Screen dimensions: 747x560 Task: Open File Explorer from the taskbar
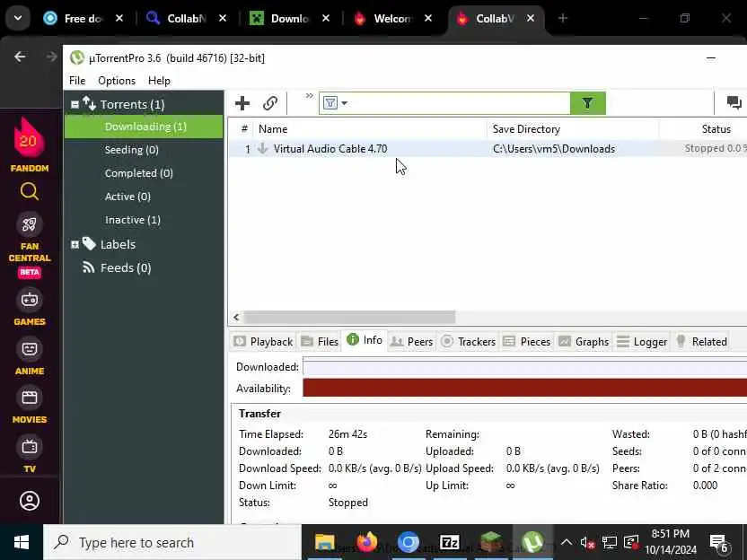point(325,542)
